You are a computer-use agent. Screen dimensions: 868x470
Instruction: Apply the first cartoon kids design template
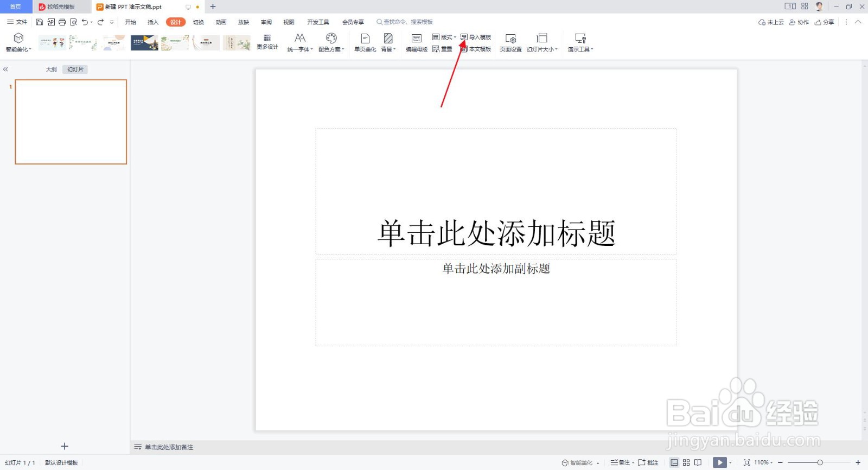point(52,43)
